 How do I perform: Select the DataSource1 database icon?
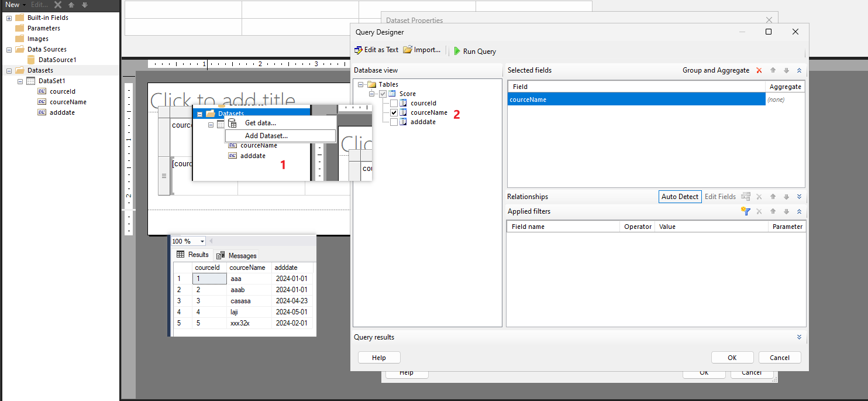coord(31,60)
